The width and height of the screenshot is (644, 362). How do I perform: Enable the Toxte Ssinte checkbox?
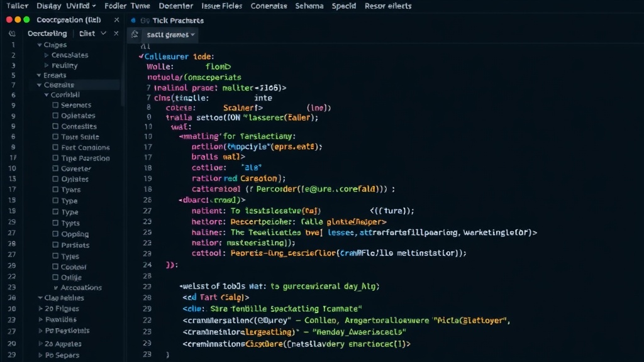55,136
